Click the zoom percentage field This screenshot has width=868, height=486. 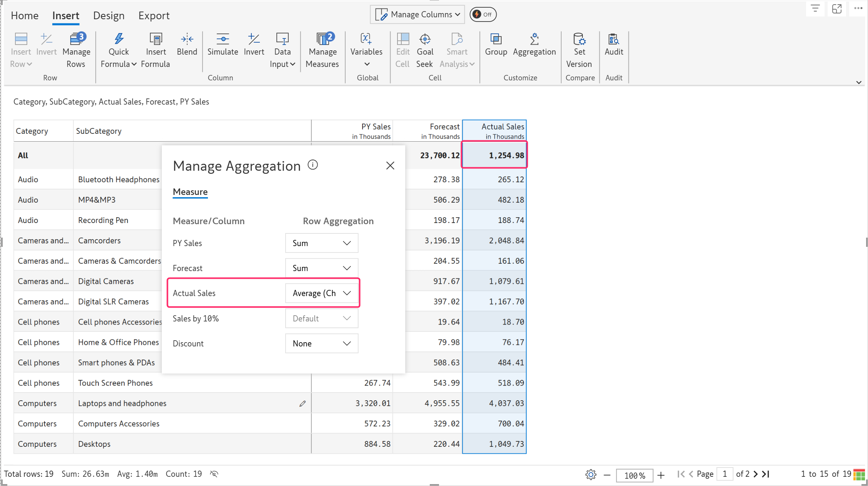tap(634, 475)
